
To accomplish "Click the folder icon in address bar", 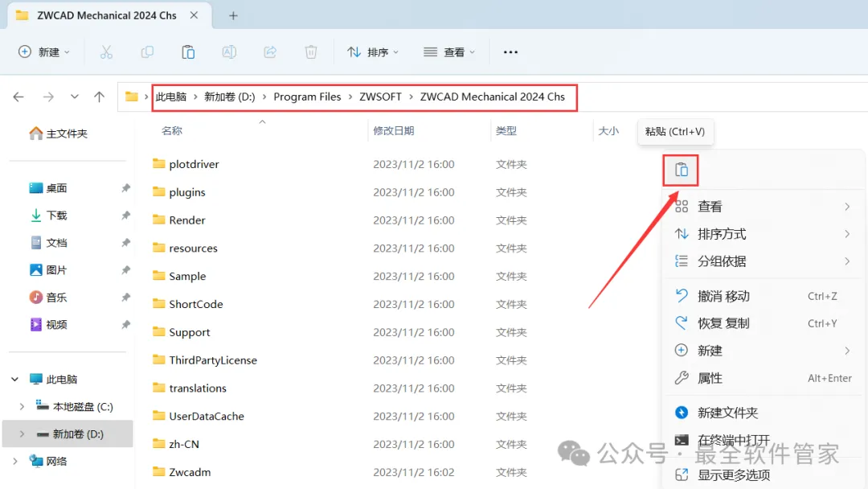I will (x=131, y=97).
